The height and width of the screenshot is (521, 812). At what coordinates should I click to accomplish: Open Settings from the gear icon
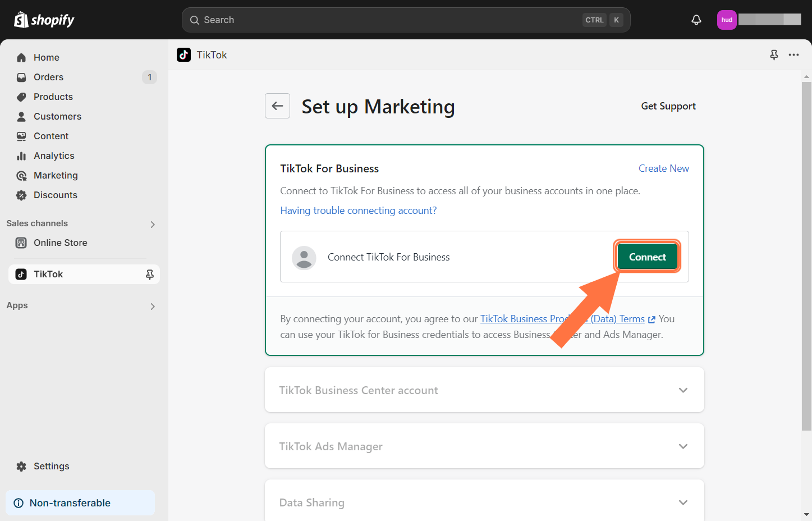point(21,467)
